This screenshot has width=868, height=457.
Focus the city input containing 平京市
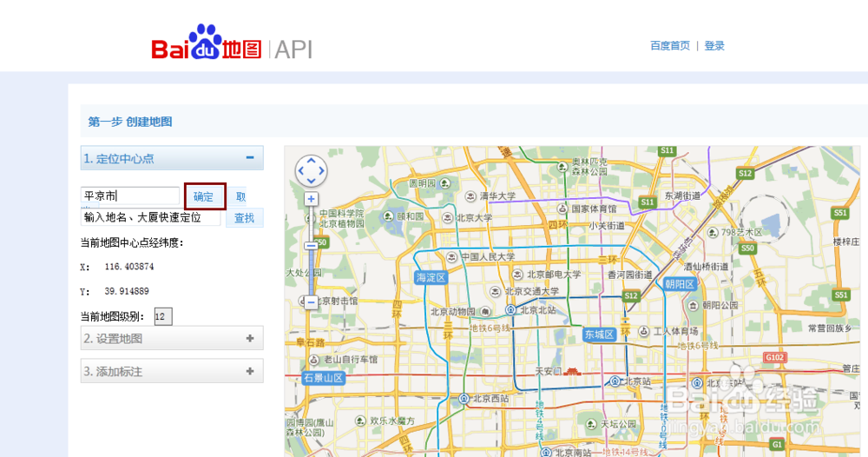click(x=130, y=195)
